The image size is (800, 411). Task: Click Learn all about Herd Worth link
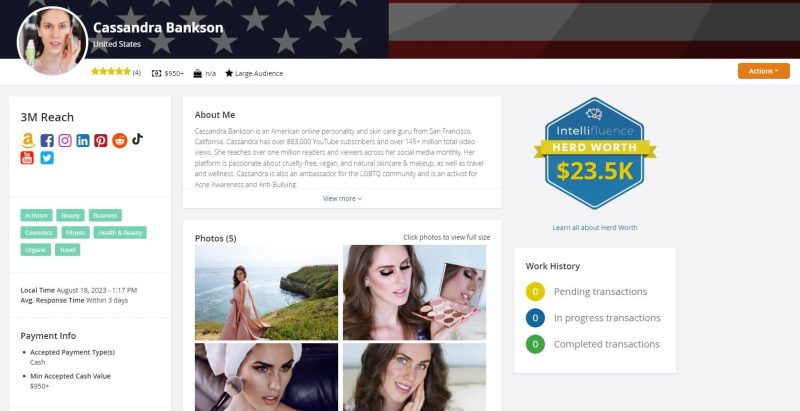point(594,227)
